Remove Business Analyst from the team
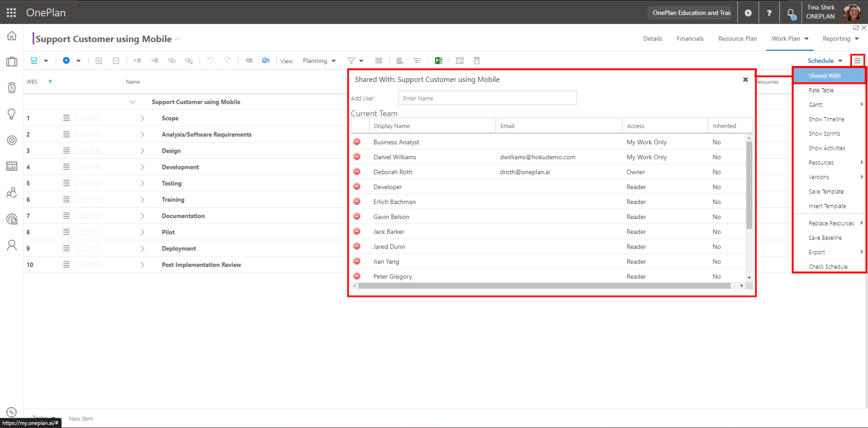Image resolution: width=868 pixels, height=428 pixels. click(x=356, y=142)
